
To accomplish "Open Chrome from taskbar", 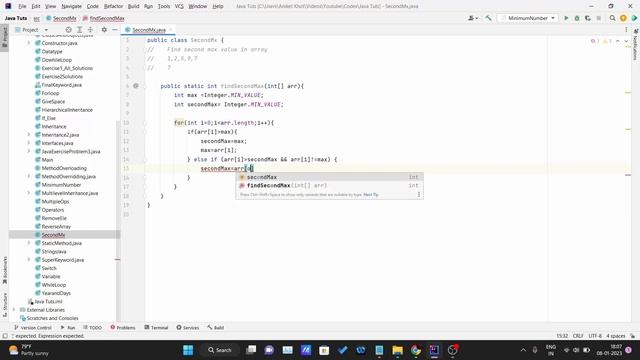I will point(416,350).
